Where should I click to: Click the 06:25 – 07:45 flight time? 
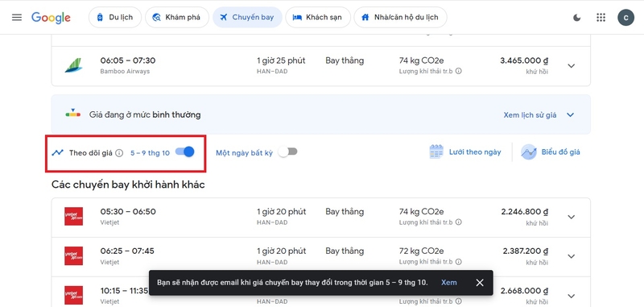(x=127, y=251)
